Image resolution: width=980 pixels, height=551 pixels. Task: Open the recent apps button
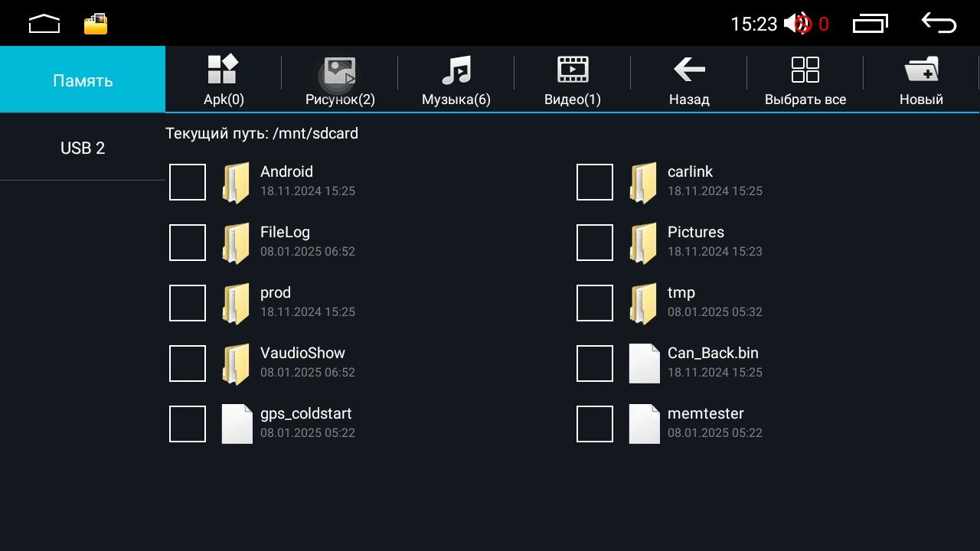click(x=871, y=24)
